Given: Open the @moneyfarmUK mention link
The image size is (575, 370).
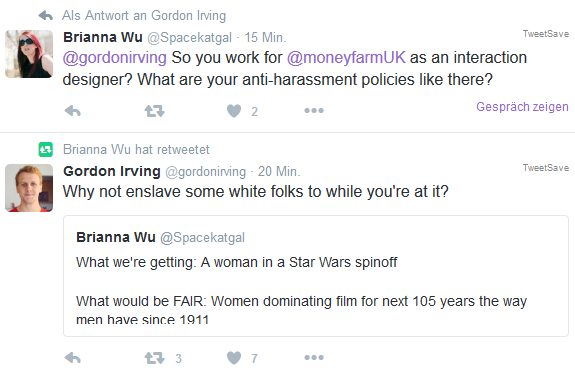Looking at the screenshot, I should coord(346,58).
